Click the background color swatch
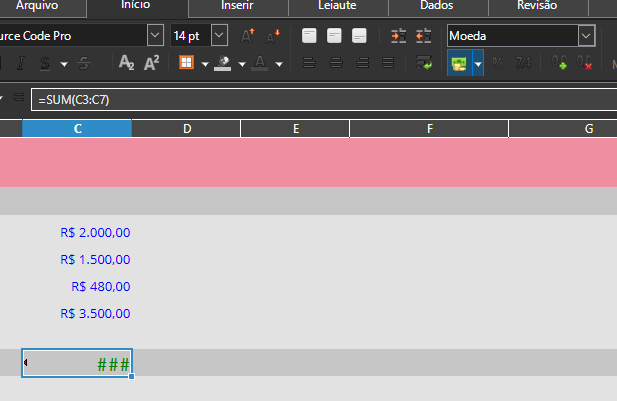617x401 pixels. point(223,64)
